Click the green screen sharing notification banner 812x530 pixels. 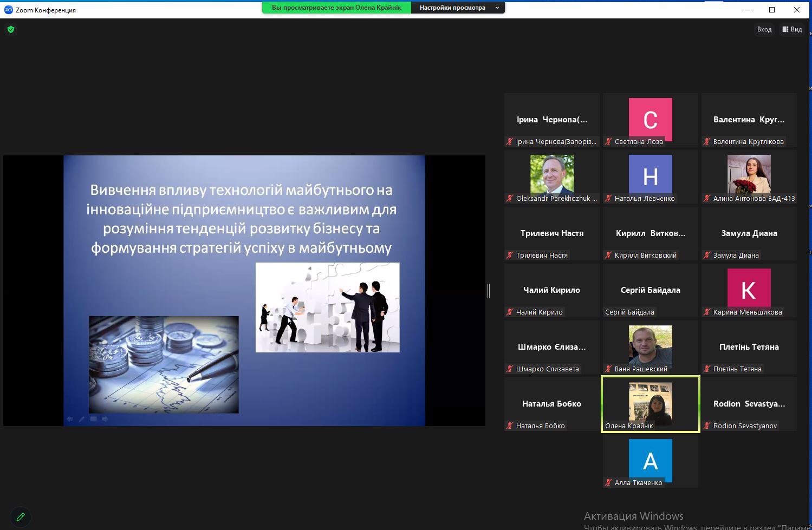coord(336,8)
